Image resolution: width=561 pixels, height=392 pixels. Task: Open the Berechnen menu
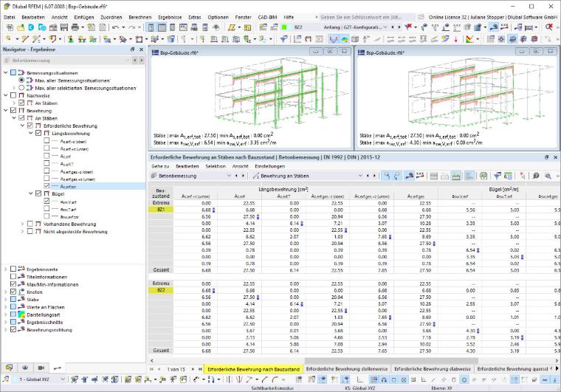(140, 17)
